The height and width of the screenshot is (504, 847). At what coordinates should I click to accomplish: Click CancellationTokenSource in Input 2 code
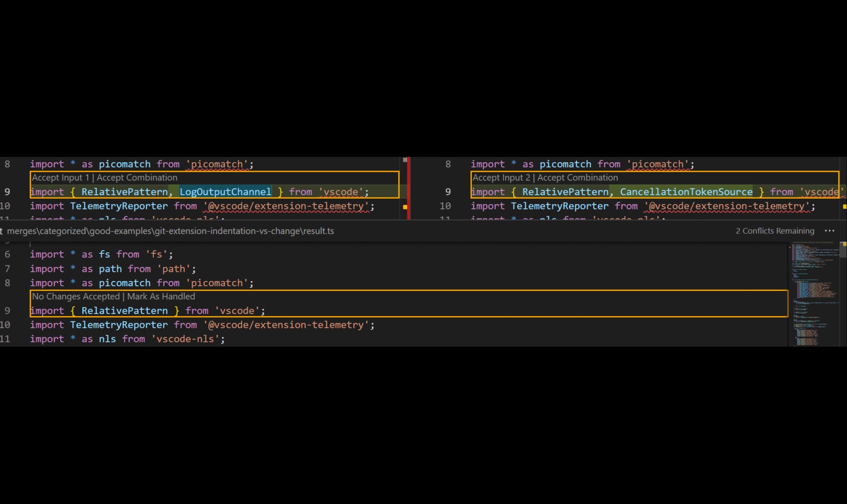point(686,192)
